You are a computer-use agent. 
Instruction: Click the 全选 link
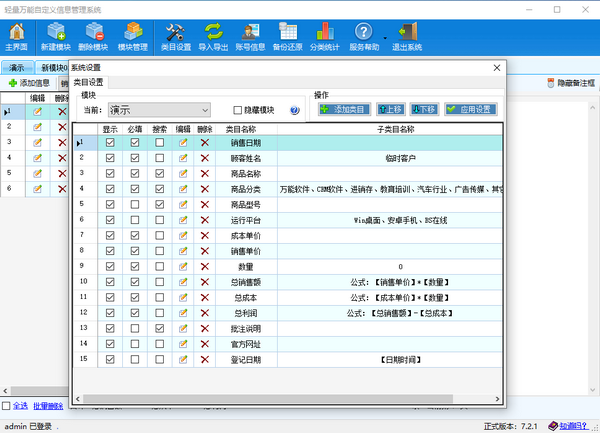pyautogui.click(x=20, y=406)
